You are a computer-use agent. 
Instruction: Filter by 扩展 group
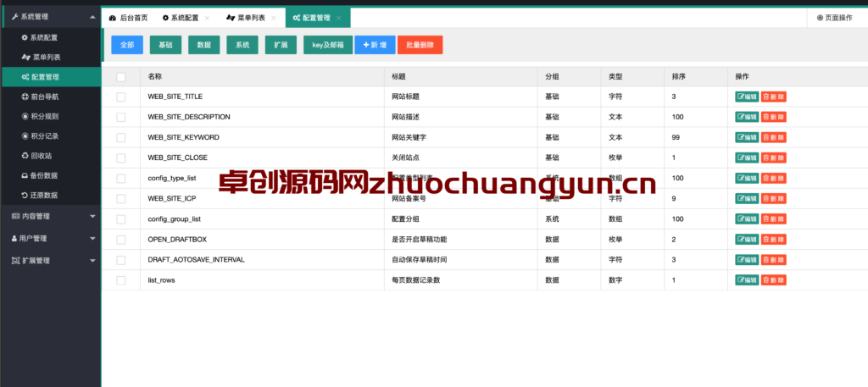click(x=281, y=46)
